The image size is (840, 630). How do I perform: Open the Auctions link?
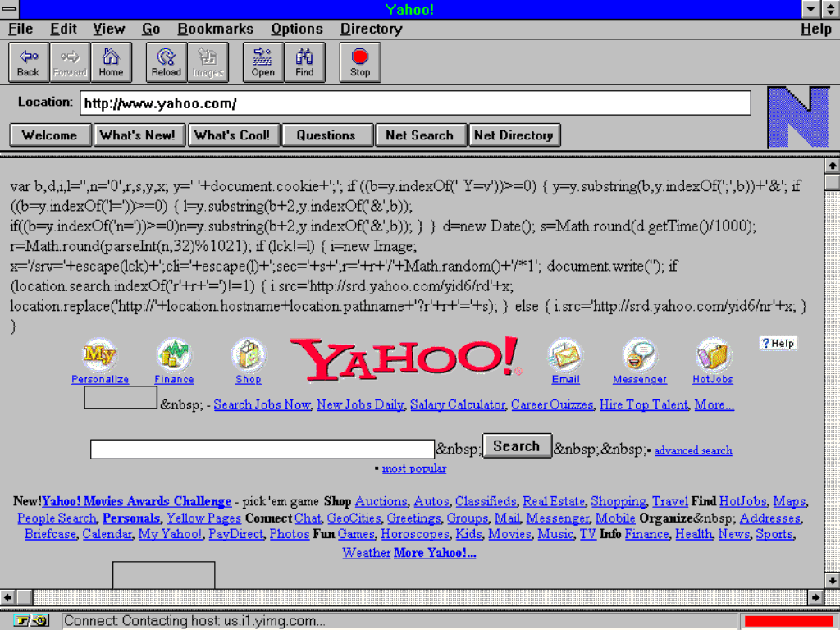pos(381,501)
